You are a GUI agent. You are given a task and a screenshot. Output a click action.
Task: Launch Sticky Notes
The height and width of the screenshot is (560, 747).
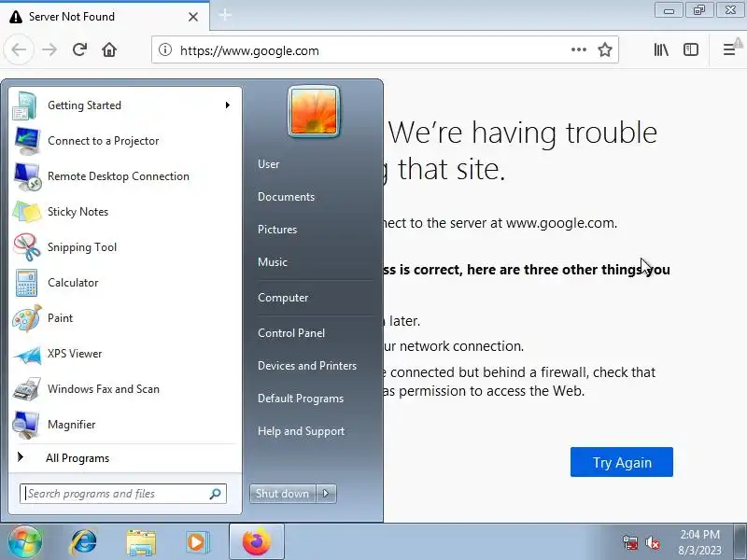(125, 212)
